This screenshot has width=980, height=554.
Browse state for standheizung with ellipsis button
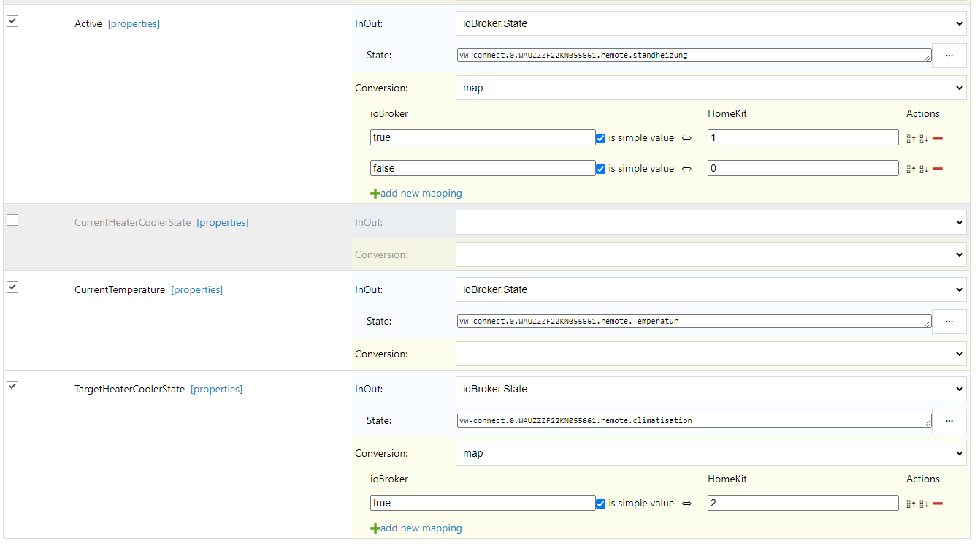tap(949, 55)
